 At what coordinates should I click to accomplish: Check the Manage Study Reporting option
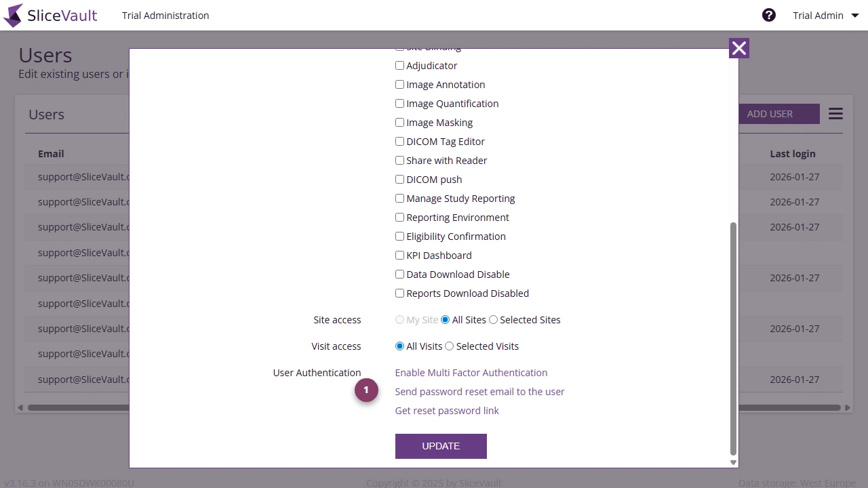pos(399,198)
